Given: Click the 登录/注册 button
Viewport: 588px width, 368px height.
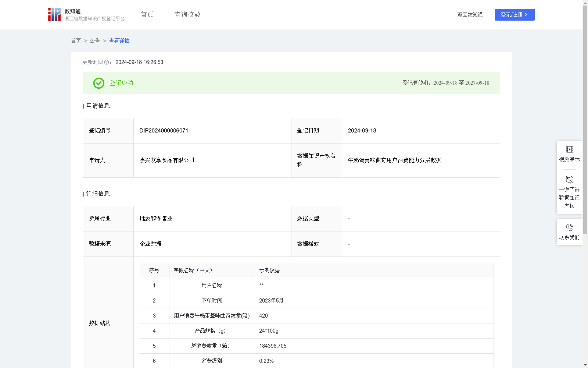Looking at the screenshot, I should pyautogui.click(x=514, y=15).
